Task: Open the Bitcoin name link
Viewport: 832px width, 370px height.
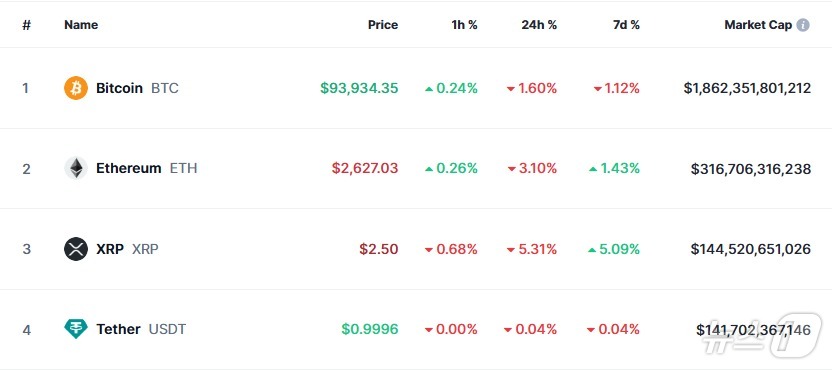Action: tap(119, 88)
